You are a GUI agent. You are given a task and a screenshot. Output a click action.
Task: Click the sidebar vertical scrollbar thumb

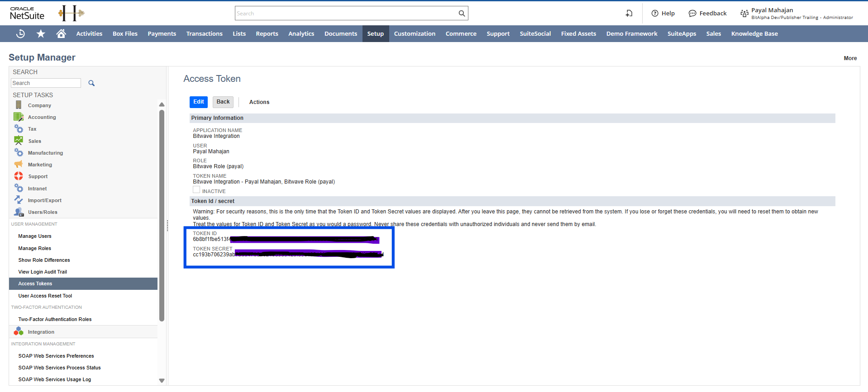pyautogui.click(x=162, y=215)
